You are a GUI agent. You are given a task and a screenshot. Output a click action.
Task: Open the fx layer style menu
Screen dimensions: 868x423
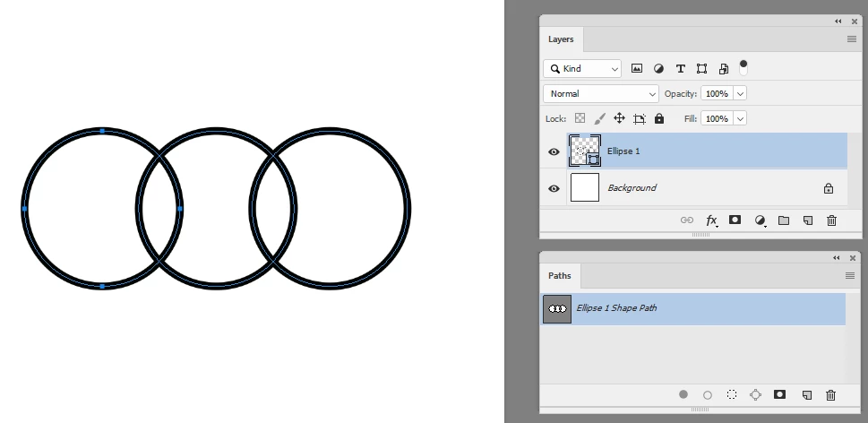(x=711, y=220)
